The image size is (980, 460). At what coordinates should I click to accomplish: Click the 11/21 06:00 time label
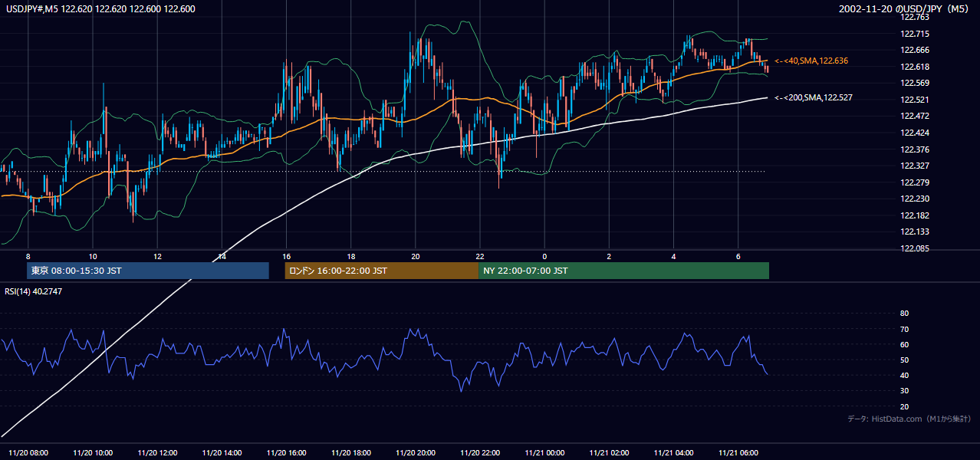coord(738,452)
